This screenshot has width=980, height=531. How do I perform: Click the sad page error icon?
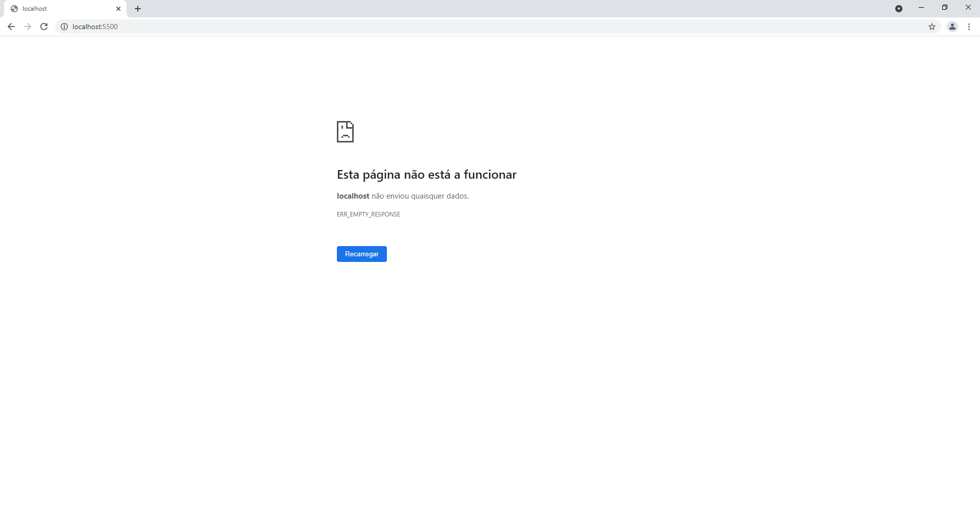(345, 132)
